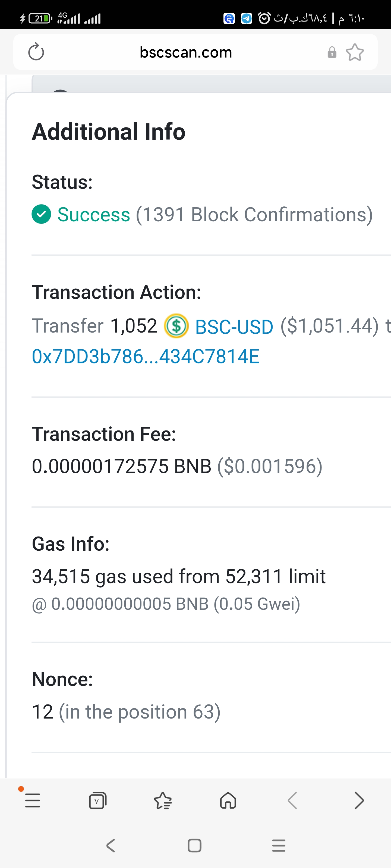The width and height of the screenshot is (391, 868).
Task: Open recipient address 0x7DD3b786...434C7814E
Action: click(x=145, y=356)
